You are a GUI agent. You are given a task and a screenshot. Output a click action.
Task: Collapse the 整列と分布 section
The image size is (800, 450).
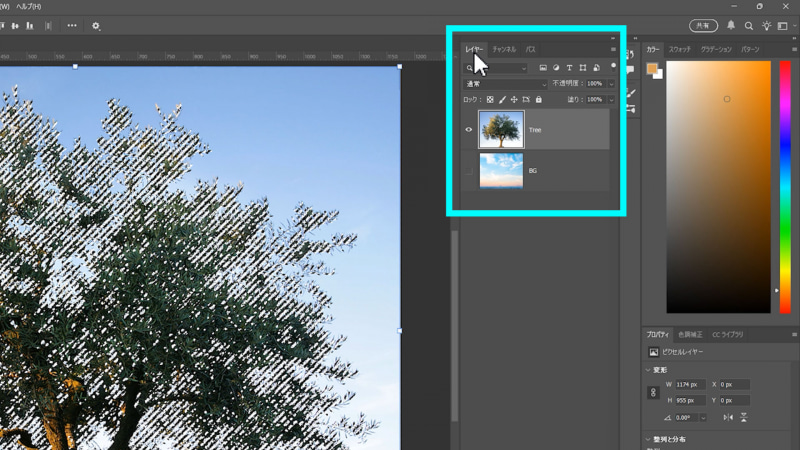click(x=648, y=439)
